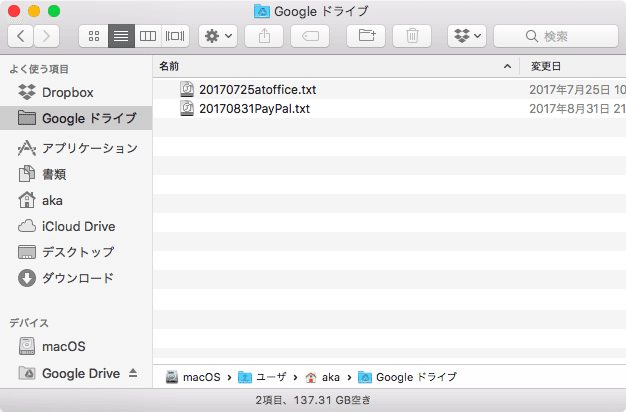Select Google ドライブ in the sidebar
This screenshot has width=626, height=412.
[76, 118]
